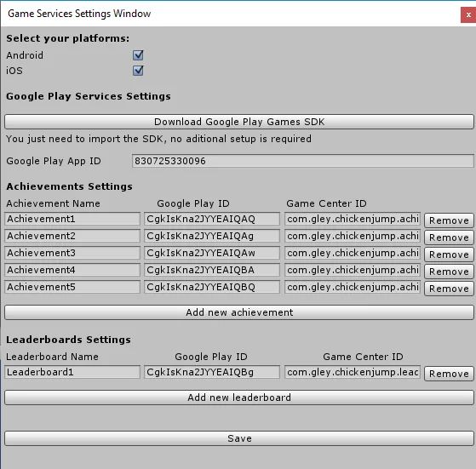Select Google Play ID CgkIsKna2JYYEAIQAw field

(x=212, y=253)
